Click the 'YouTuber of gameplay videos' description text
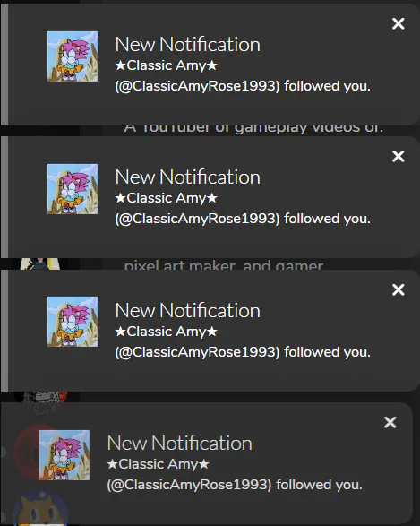 pos(253,128)
